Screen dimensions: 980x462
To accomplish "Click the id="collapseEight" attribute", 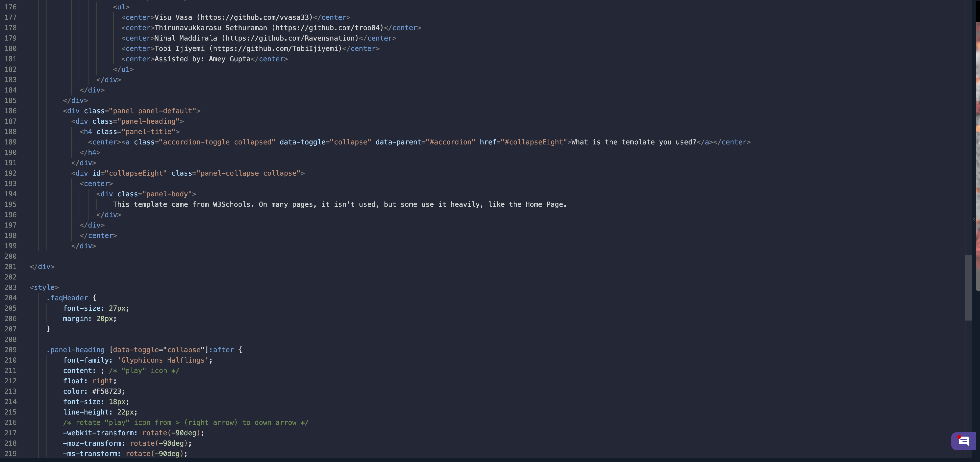I will click(129, 173).
